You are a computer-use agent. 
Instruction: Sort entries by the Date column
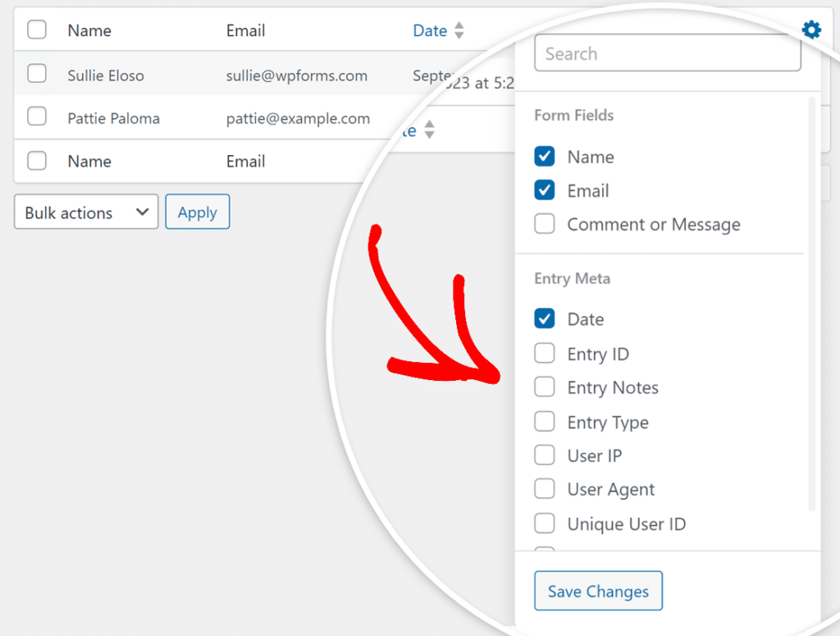pyautogui.click(x=430, y=30)
